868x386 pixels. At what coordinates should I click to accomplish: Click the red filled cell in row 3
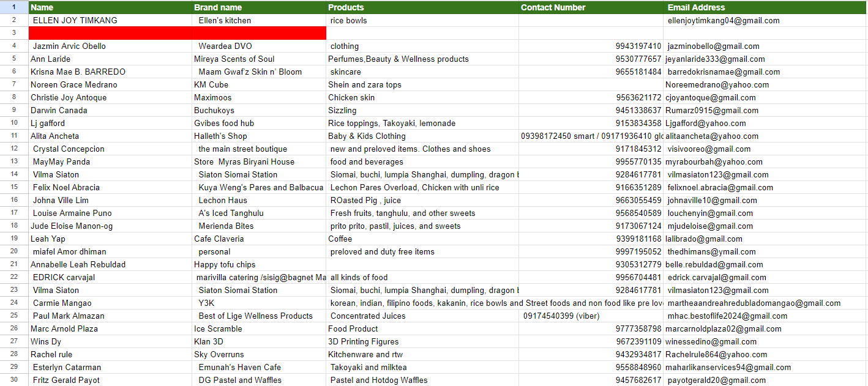click(x=178, y=33)
